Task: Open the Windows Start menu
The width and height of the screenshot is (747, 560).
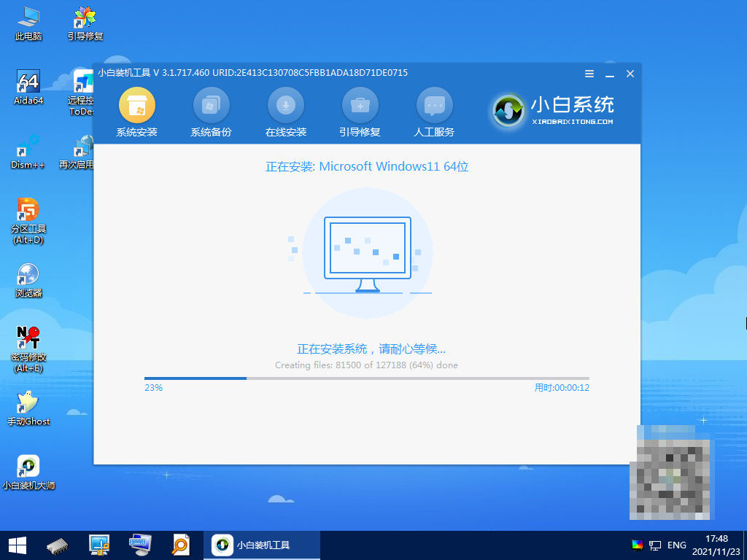Action: click(17, 545)
